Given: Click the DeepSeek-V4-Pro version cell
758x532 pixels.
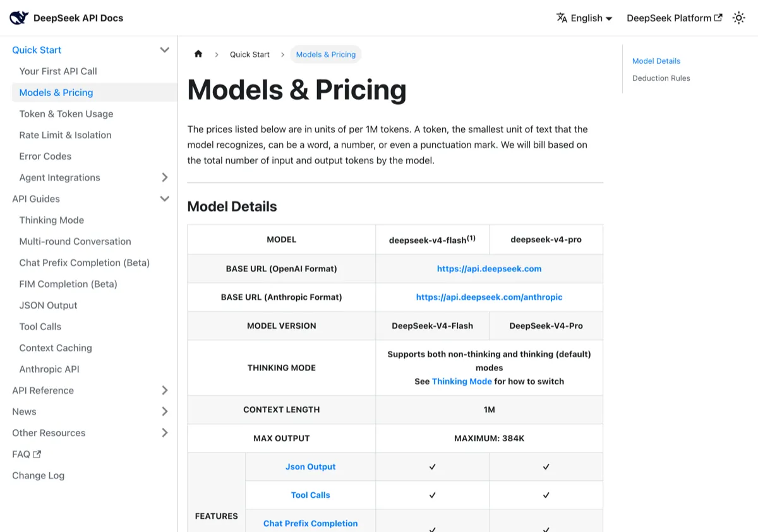Looking at the screenshot, I should (546, 326).
